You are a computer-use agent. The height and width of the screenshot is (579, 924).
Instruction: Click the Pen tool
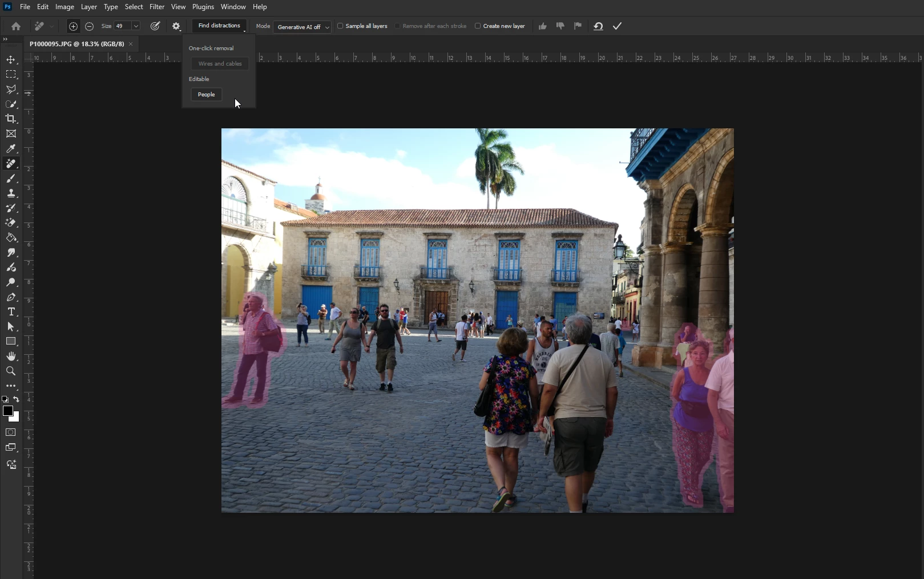[11, 297]
